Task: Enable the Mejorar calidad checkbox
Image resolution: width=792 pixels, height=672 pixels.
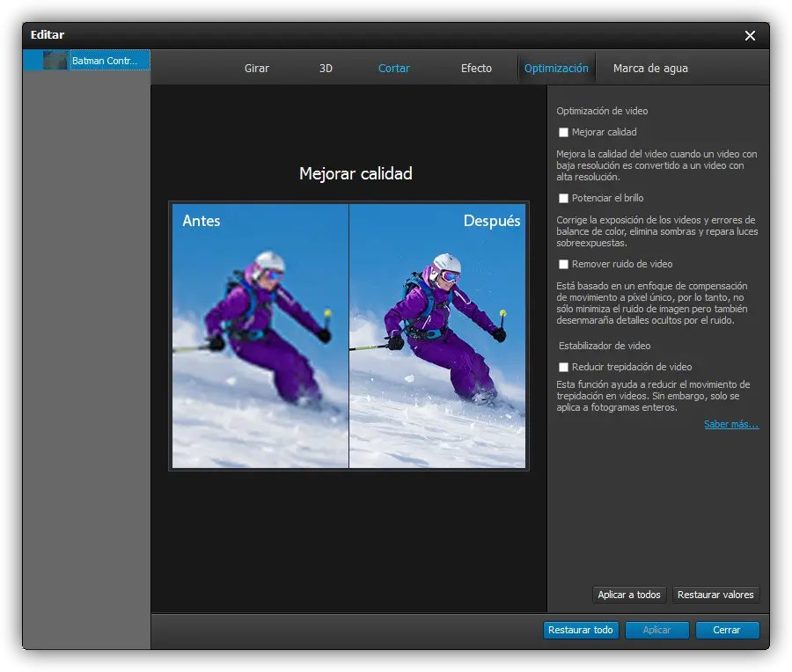Action: (x=564, y=133)
